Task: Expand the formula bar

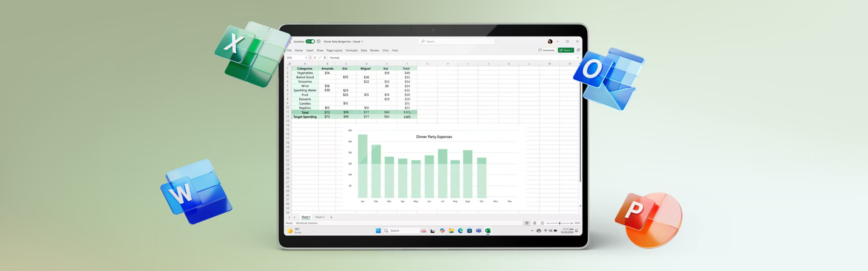Action: pyautogui.click(x=578, y=58)
